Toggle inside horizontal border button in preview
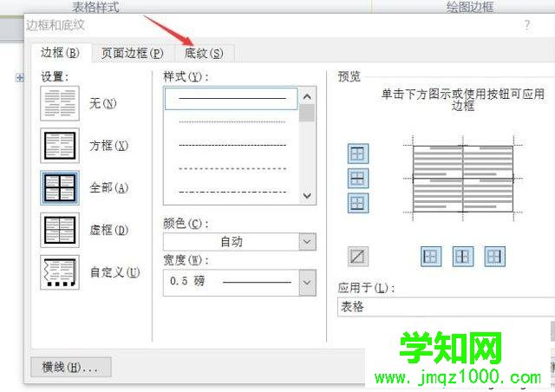 pyautogui.click(x=358, y=178)
